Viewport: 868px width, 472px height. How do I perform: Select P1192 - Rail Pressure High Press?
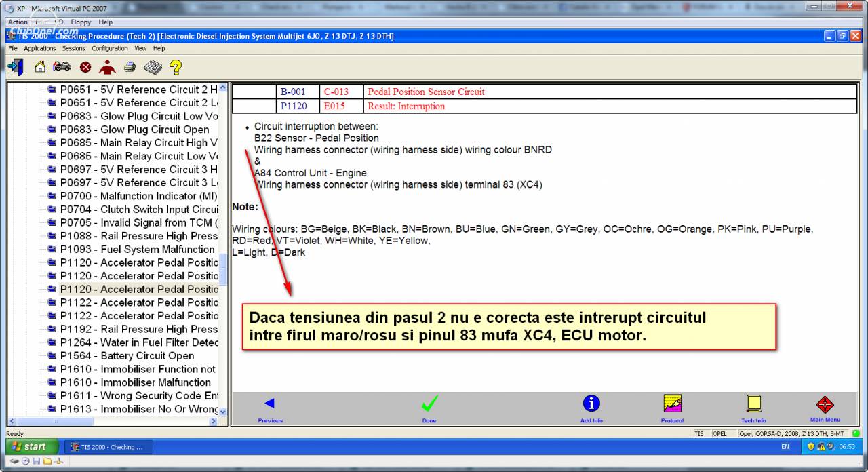pyautogui.click(x=138, y=329)
